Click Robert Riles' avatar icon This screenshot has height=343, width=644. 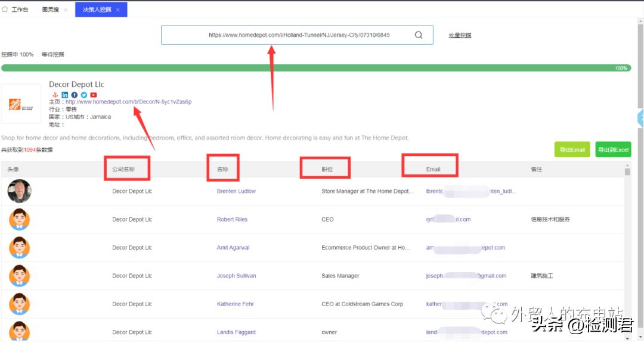[19, 220]
